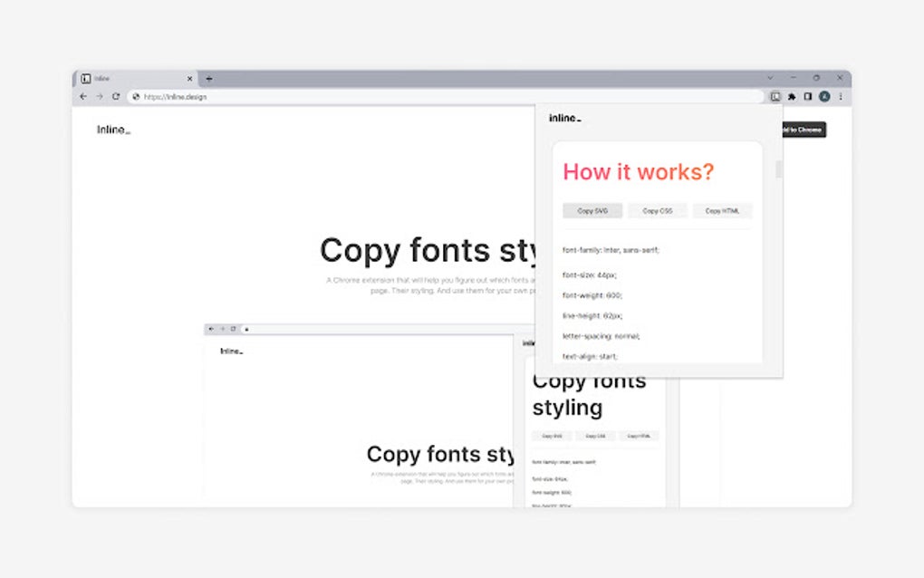Click the Add to Chrome button
Viewport: 924px width, 578px height.
(x=804, y=130)
